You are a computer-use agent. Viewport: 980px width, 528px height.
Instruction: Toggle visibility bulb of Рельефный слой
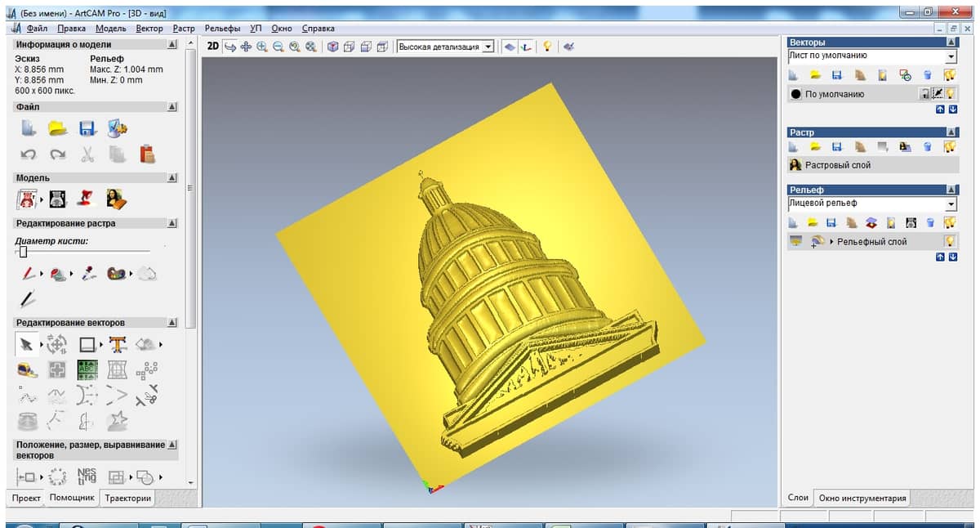pos(950,241)
